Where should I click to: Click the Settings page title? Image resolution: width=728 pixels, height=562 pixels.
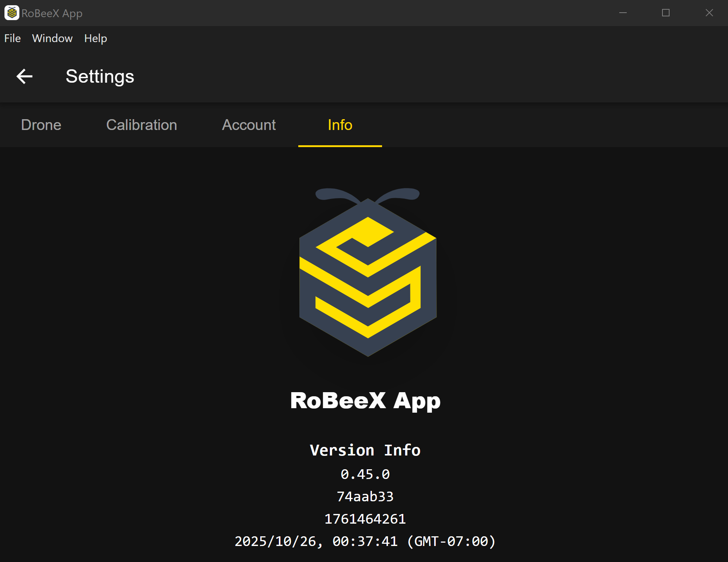[100, 76]
